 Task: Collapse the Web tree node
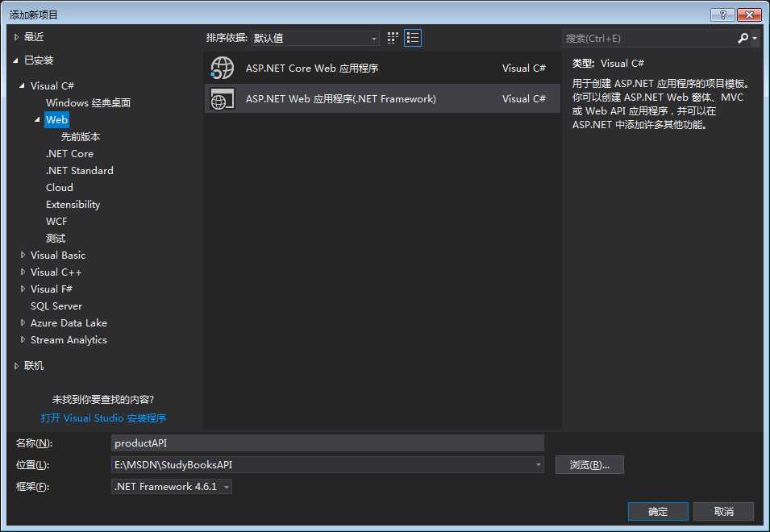click(37, 119)
